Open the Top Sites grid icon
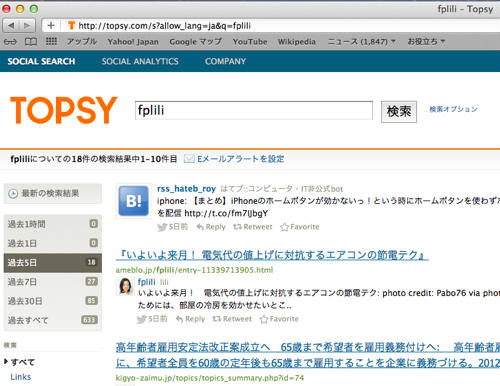Screen dimensions: 500x386 (x=51, y=41)
